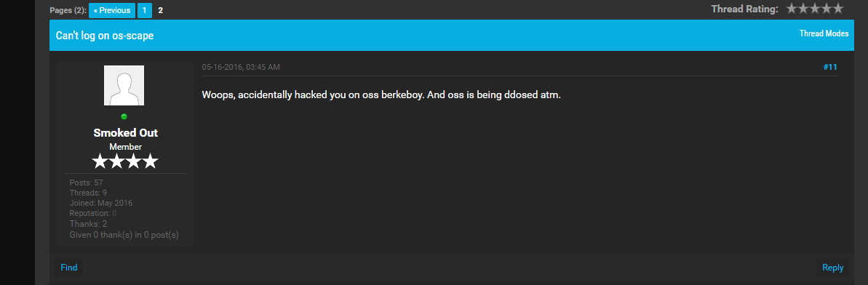Screen dimensions: 868x285
Task: Open the Thread Modes menu
Action: (x=824, y=33)
